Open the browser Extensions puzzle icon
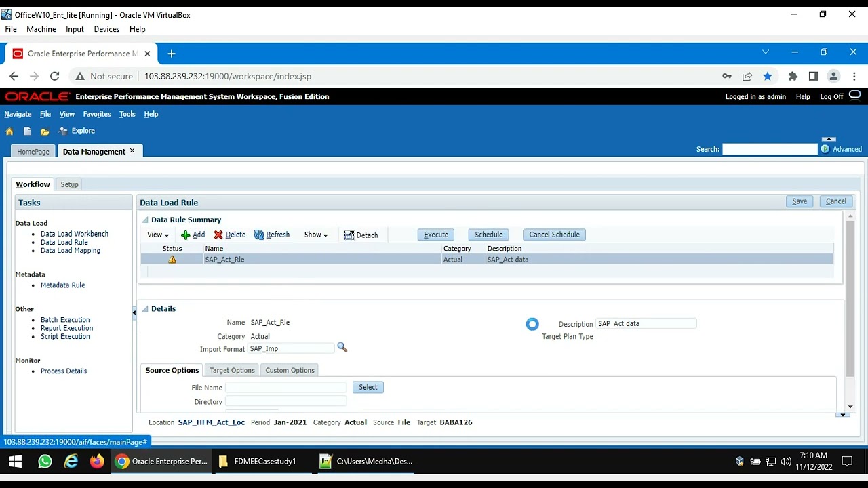 click(x=793, y=77)
